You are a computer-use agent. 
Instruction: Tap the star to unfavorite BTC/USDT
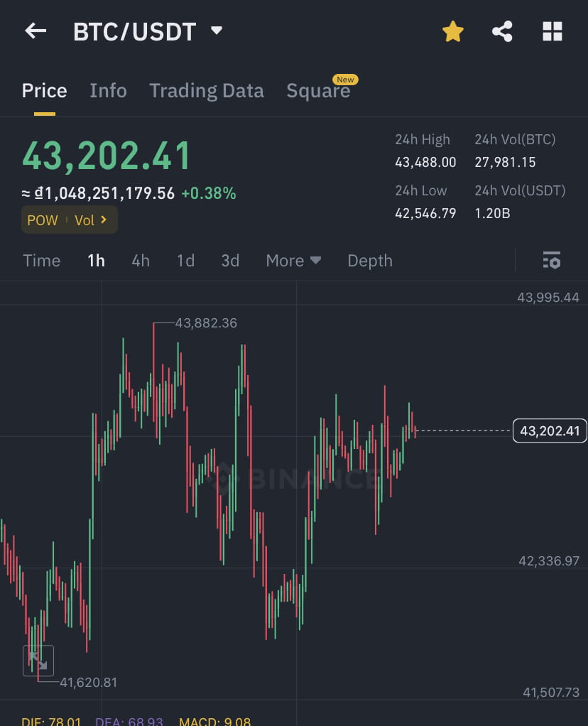pyautogui.click(x=452, y=31)
